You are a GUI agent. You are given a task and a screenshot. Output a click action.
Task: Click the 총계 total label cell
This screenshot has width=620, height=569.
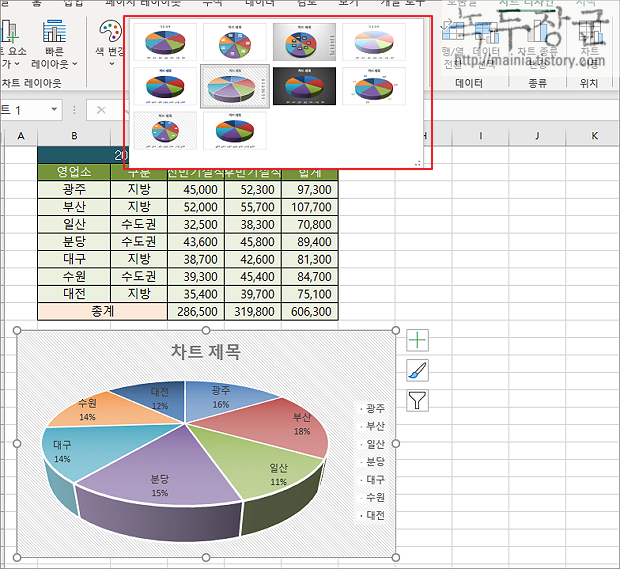[102, 311]
